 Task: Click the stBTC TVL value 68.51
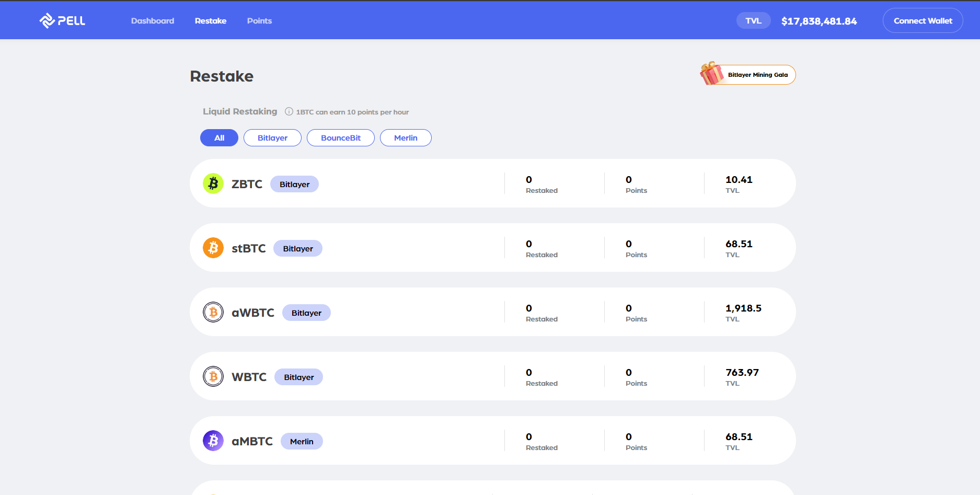click(739, 244)
